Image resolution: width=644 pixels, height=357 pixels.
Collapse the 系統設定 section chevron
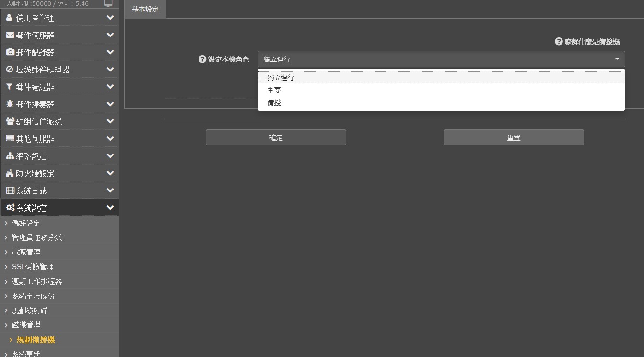pos(110,208)
